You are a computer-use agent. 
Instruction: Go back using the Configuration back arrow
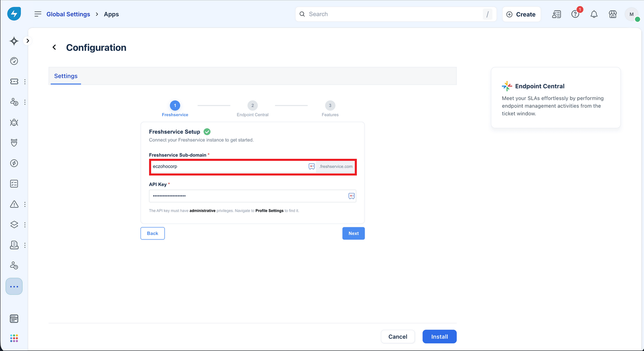(x=54, y=47)
